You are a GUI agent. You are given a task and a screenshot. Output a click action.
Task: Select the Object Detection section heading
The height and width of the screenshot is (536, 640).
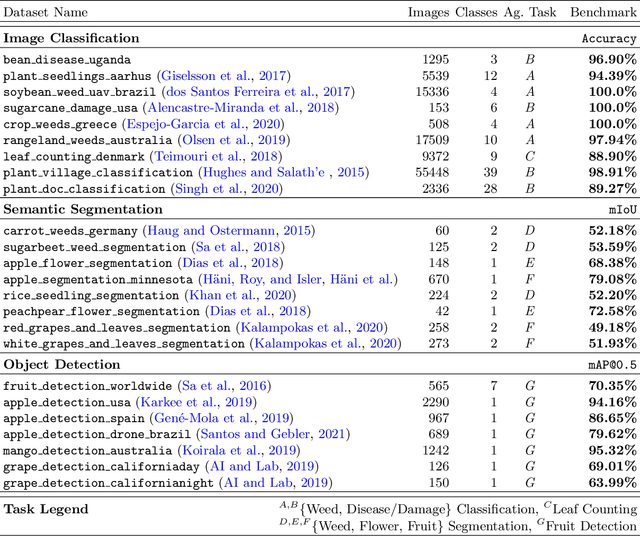pos(62,365)
